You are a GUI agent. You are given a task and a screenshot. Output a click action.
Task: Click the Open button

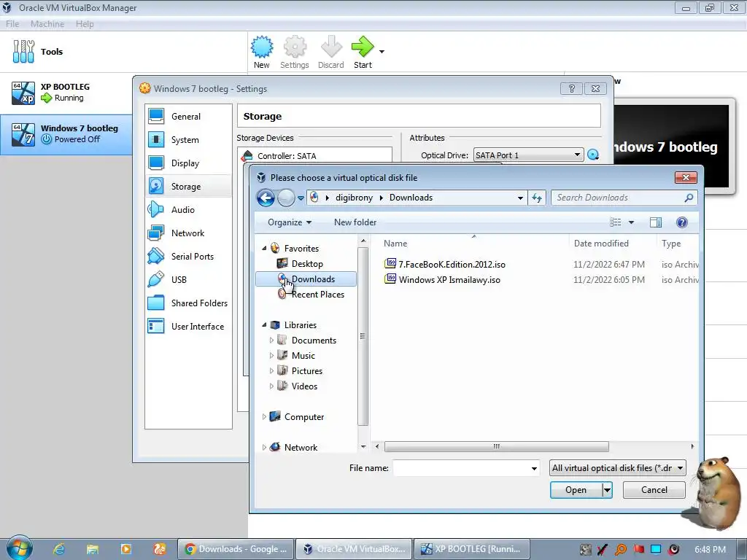coord(576,490)
